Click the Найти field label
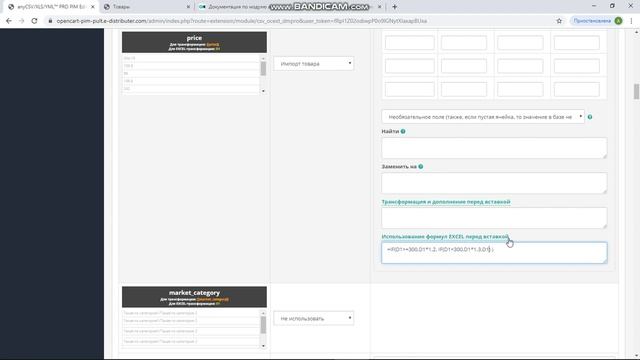640x360 pixels. 390,131
